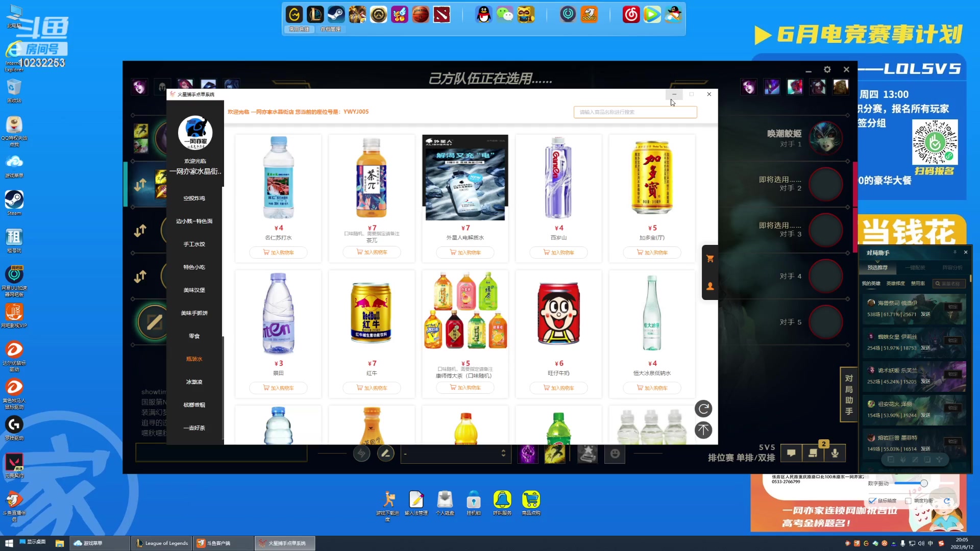The height and width of the screenshot is (551, 980).
Task: Select the yellow Ghost summoner spell icon
Action: click(x=555, y=453)
